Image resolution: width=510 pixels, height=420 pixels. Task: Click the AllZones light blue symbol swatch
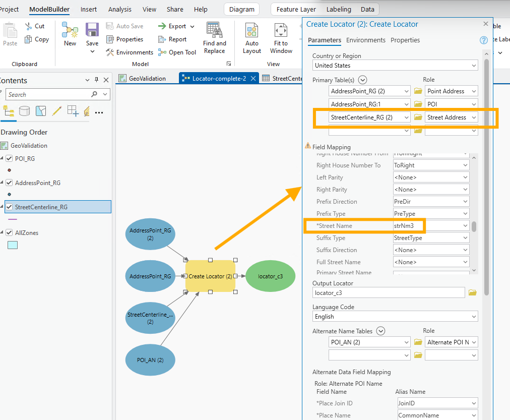pos(13,245)
